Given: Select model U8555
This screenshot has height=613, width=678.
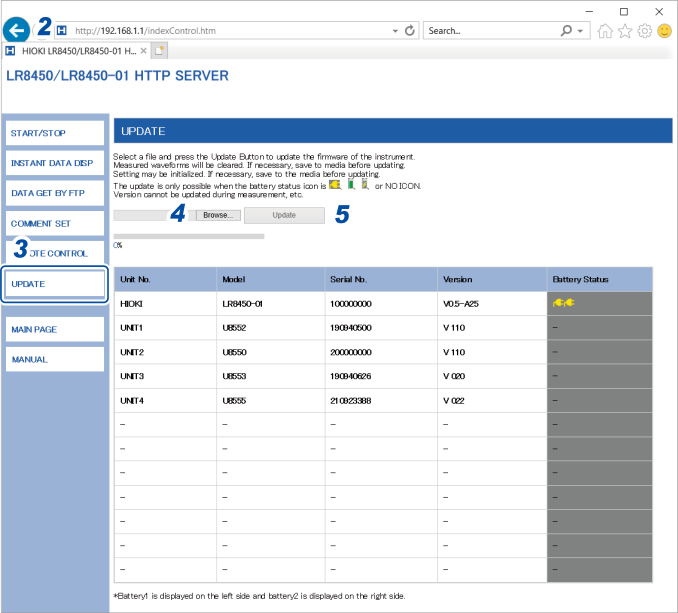Looking at the screenshot, I should click(x=271, y=401).
